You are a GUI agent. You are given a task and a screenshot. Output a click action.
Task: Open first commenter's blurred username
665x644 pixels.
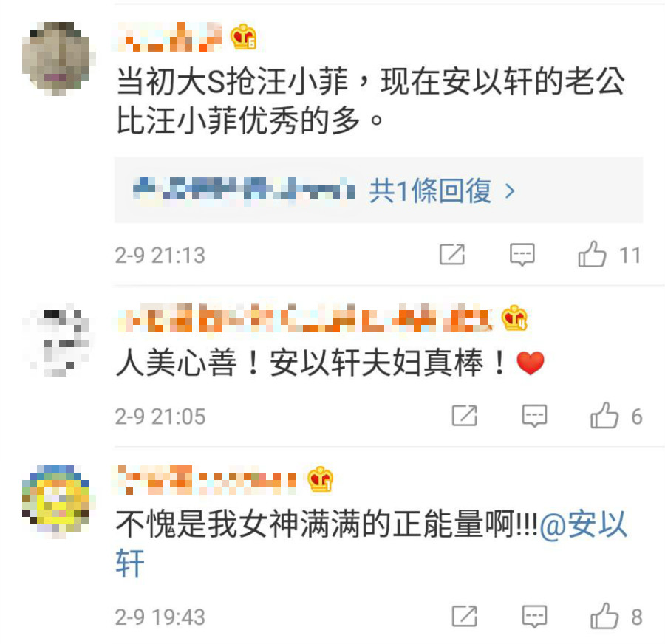point(167,37)
